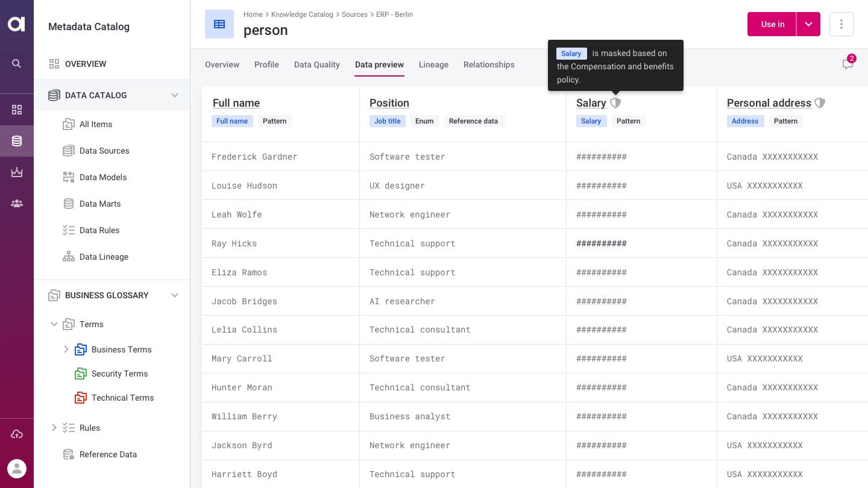The height and width of the screenshot is (488, 868).
Task: Open the teams section in the left rail
Action: click(16, 203)
